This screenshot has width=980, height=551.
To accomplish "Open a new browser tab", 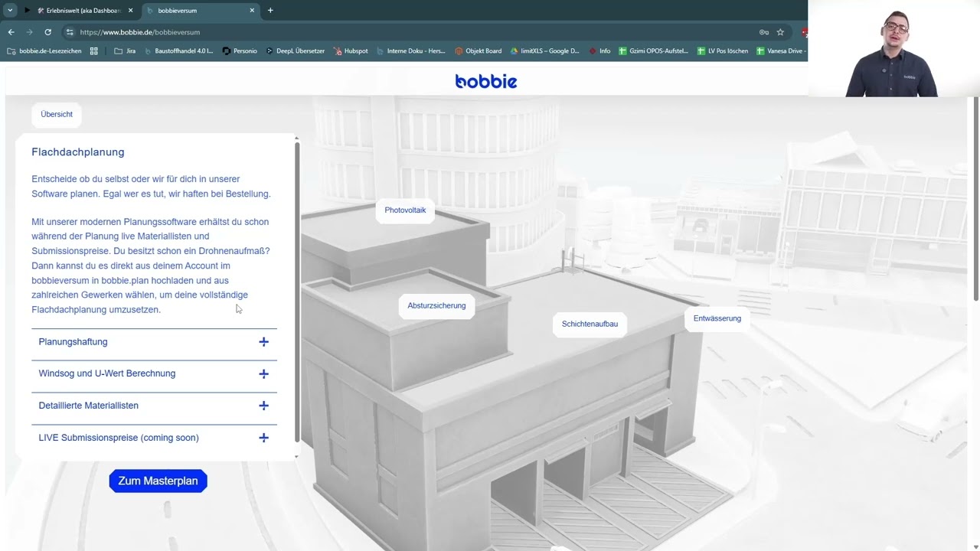I will pyautogui.click(x=270, y=11).
